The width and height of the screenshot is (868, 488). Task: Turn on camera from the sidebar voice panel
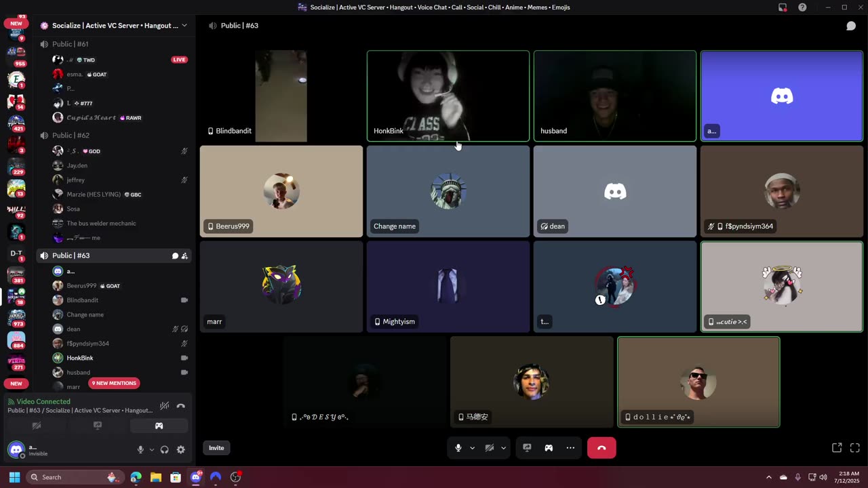[x=37, y=426]
